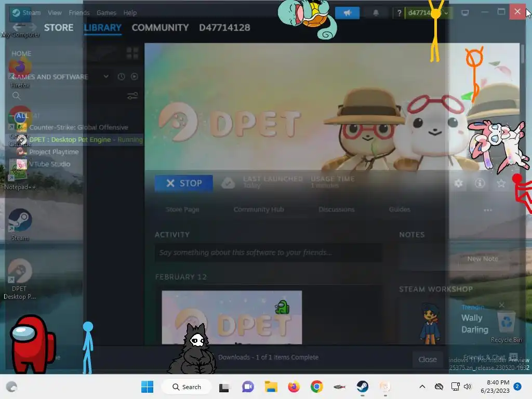This screenshot has height=399, width=532.
Task: Click the Steam back navigation arrow
Action: (x=18, y=26)
